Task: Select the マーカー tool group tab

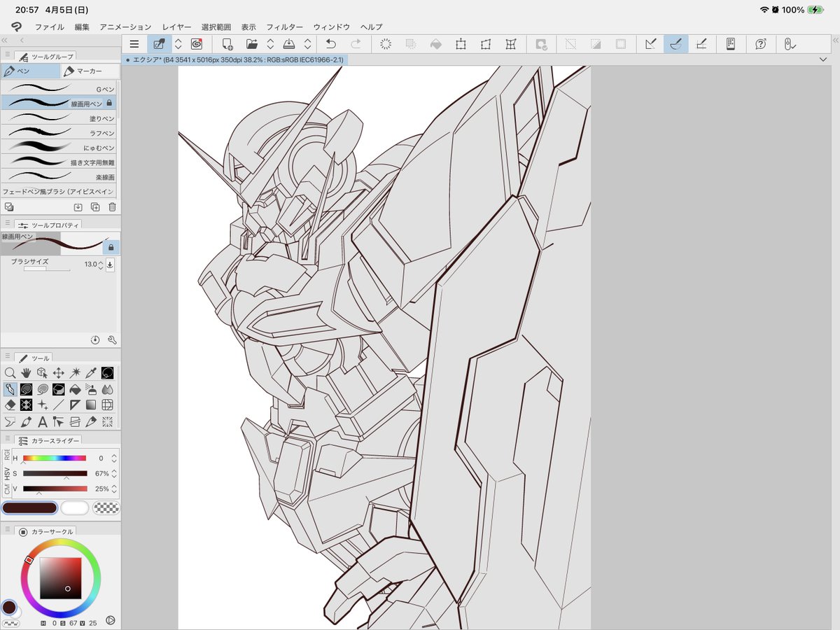Action: pos(90,71)
